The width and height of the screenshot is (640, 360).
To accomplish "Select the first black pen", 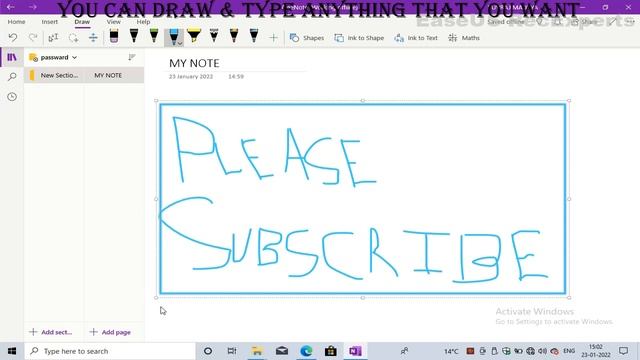I will coord(134,37).
